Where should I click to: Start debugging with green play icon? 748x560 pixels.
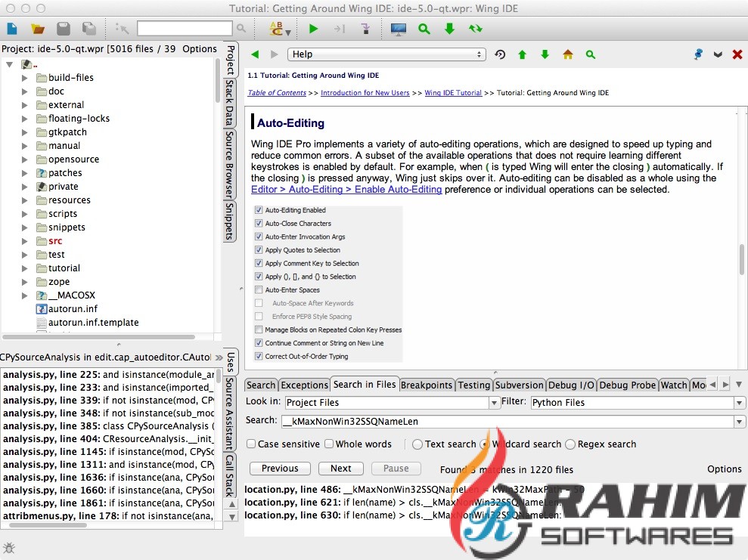tap(313, 29)
